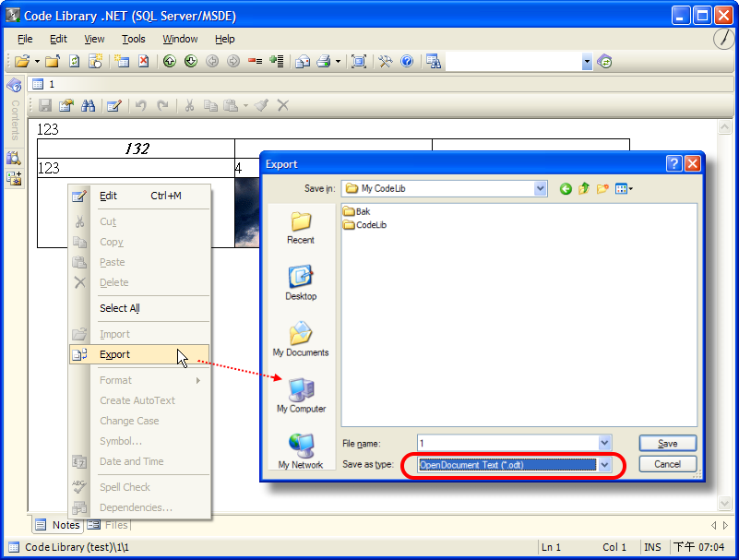Screen dimensions: 739x560
Task: Click the red minus collapse list icon
Action: point(255,61)
